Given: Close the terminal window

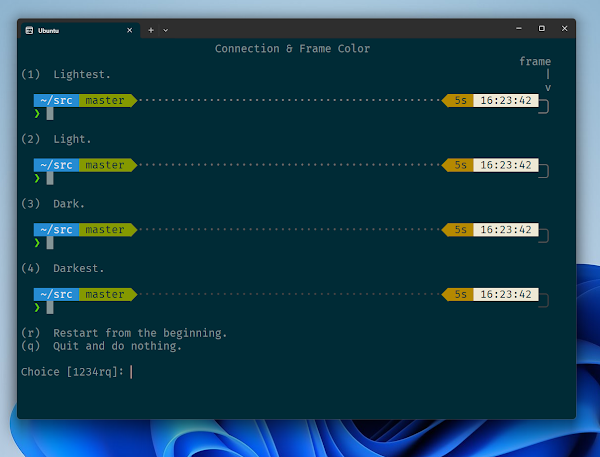Looking at the screenshot, I should [x=564, y=28].
